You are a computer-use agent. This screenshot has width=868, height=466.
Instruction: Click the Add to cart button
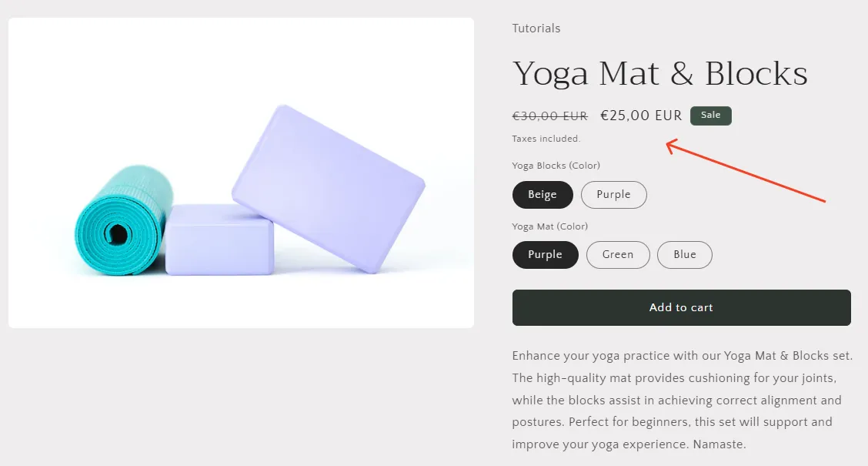tap(681, 307)
